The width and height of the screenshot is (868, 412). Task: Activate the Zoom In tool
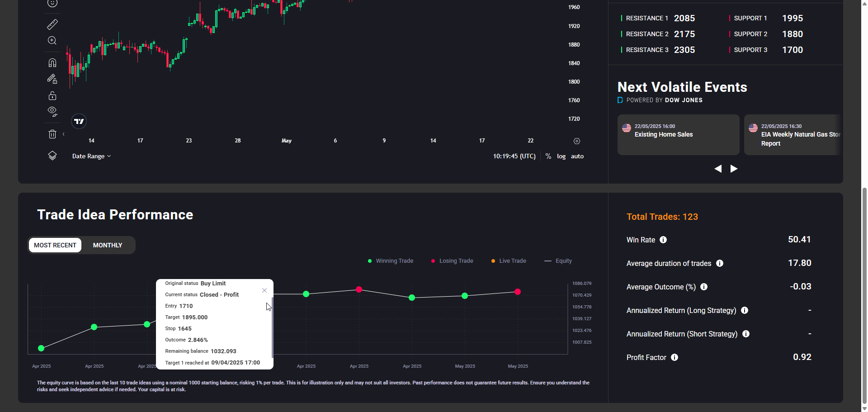coord(52,41)
